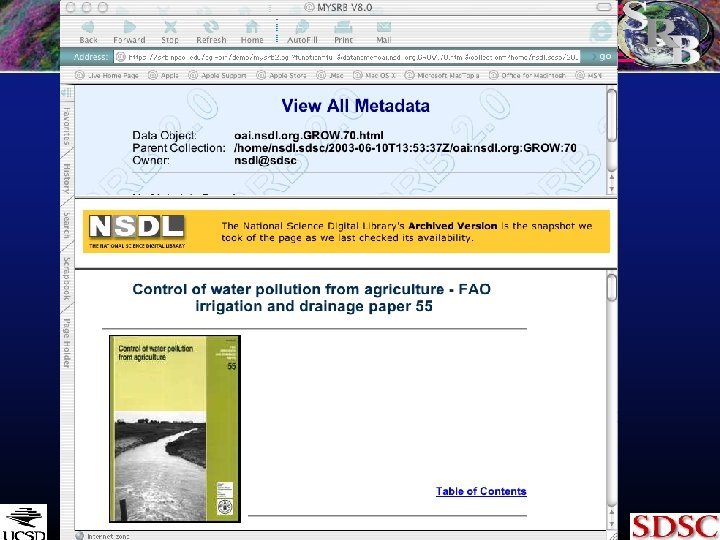Click the 'nsdl@sdsc' owner value

coord(265,161)
